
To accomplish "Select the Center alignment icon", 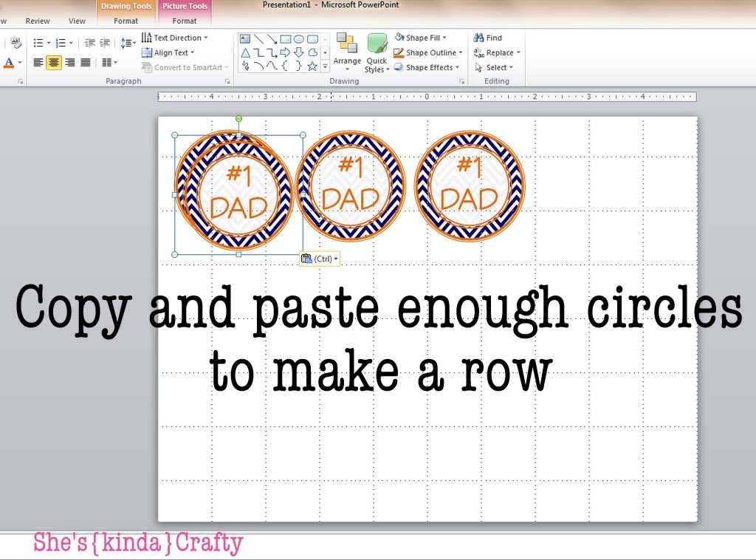I will (x=52, y=63).
